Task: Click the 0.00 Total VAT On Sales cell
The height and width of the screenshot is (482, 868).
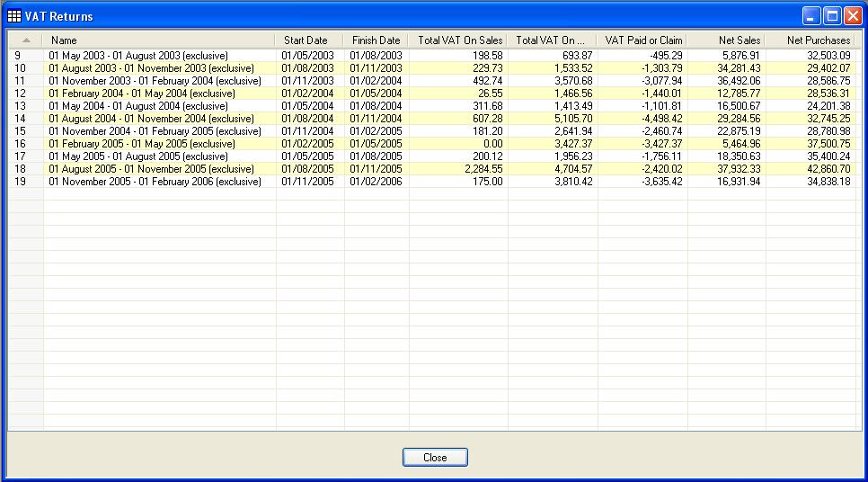Action: pos(492,144)
